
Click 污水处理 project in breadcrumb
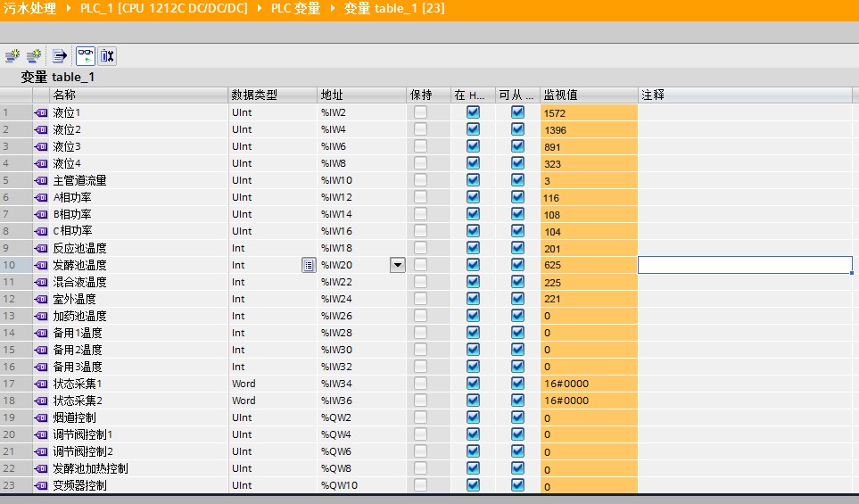tap(29, 9)
